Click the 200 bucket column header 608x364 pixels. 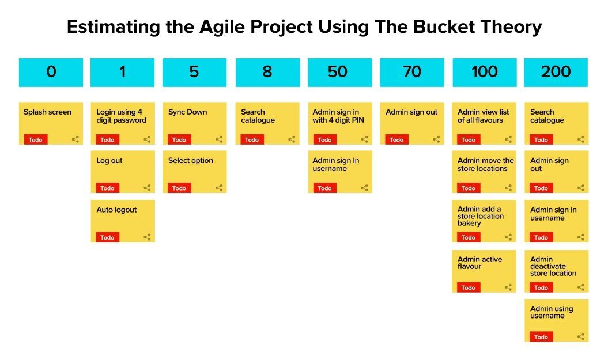(556, 72)
